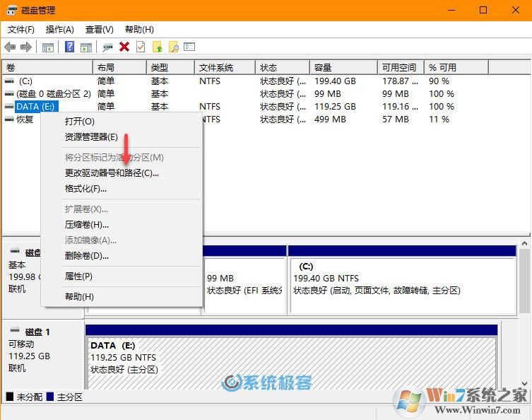Choose 更改驱动器号和路径(C)... from context menu

tap(112, 173)
